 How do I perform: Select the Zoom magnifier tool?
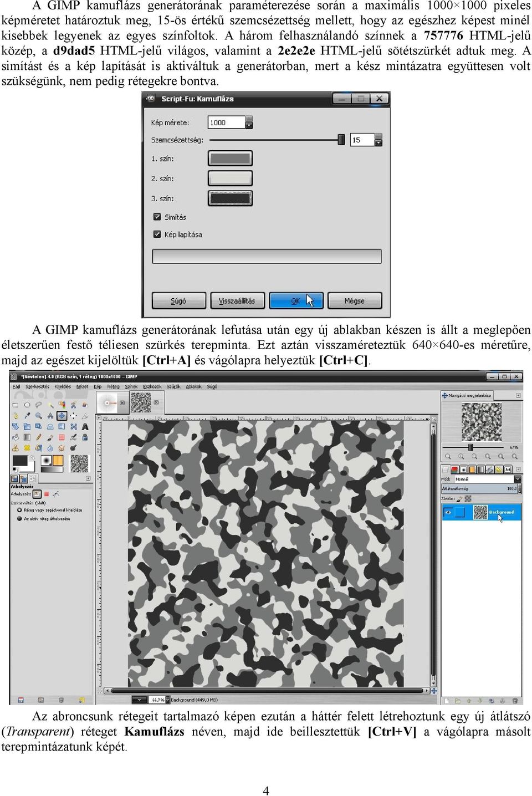(39, 416)
